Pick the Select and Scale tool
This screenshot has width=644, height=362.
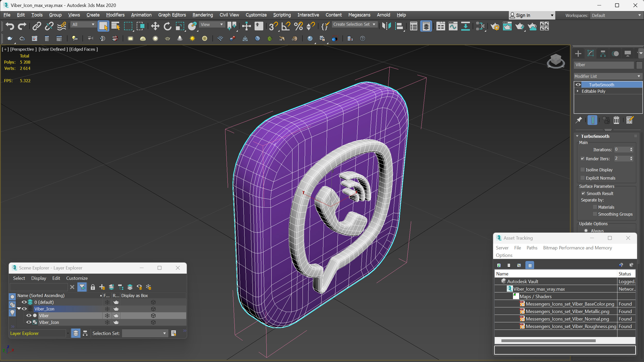[x=180, y=26]
